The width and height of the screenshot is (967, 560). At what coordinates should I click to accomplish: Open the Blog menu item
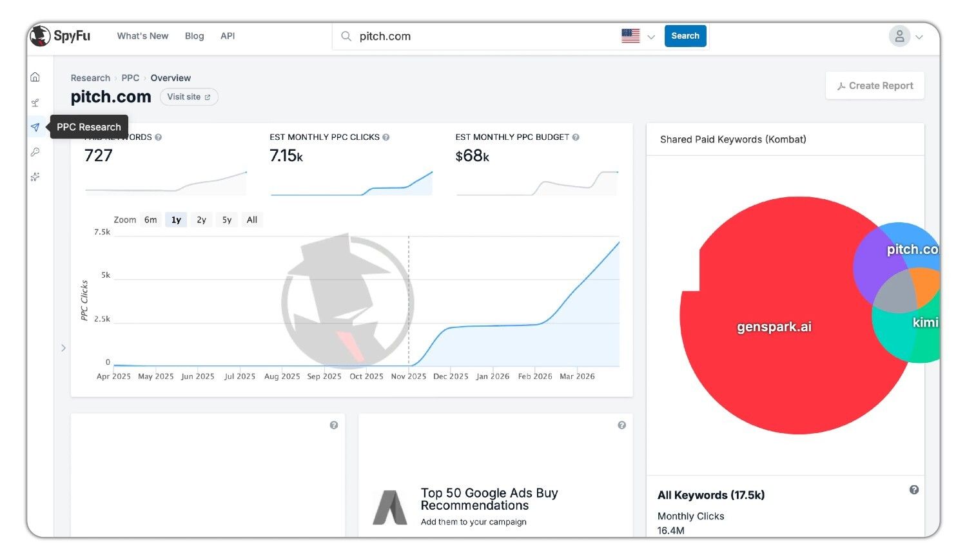pos(194,36)
